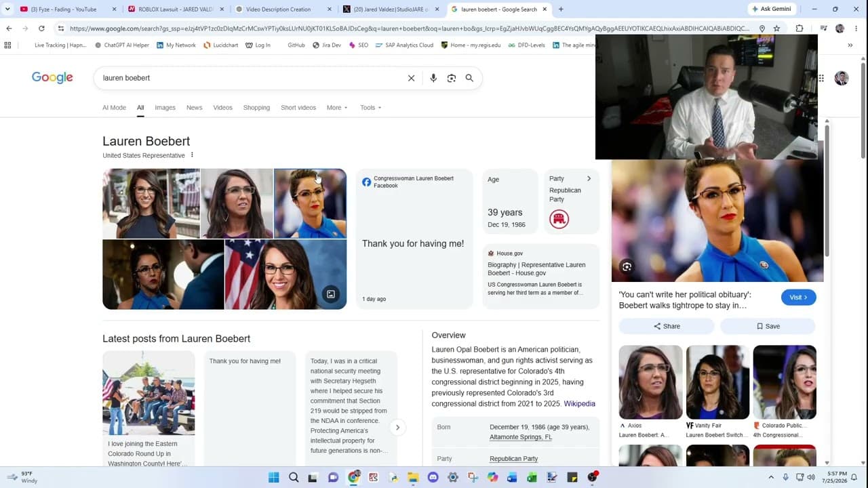Launch Discord from the taskbar
Viewport: 868px width, 488px height.
(433, 477)
